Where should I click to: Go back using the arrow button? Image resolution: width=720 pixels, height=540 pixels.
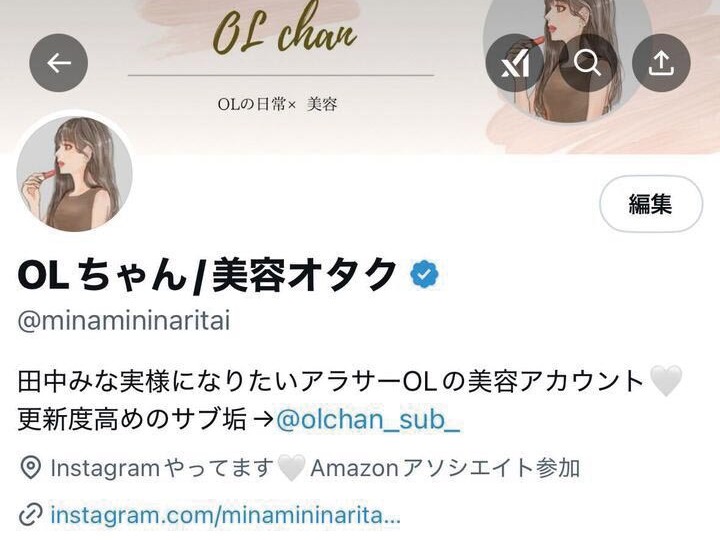tap(58, 63)
